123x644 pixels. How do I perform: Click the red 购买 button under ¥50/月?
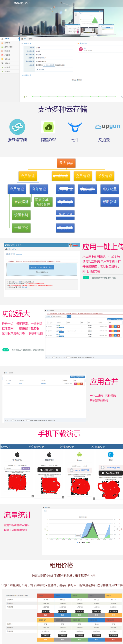coord(46,615)
